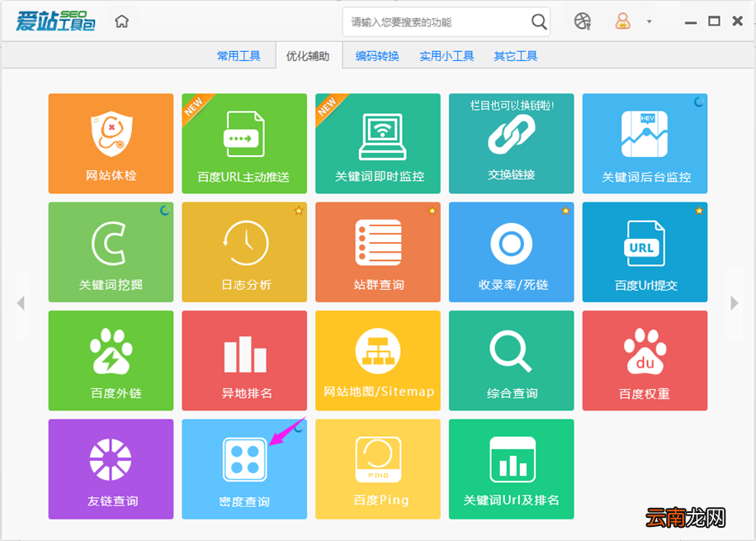Go to previous page with left arrow
Viewport: 756px width, 541px height.
click(21, 303)
